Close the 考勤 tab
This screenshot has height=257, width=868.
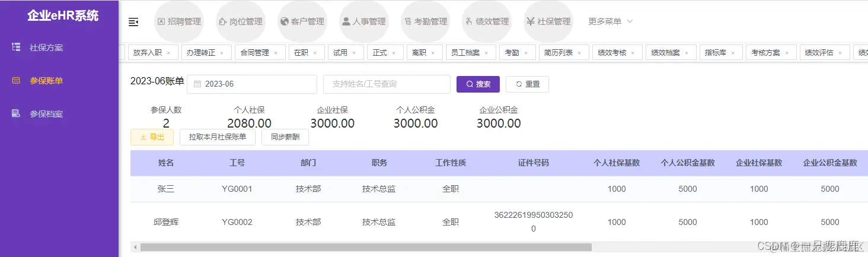tap(526, 53)
